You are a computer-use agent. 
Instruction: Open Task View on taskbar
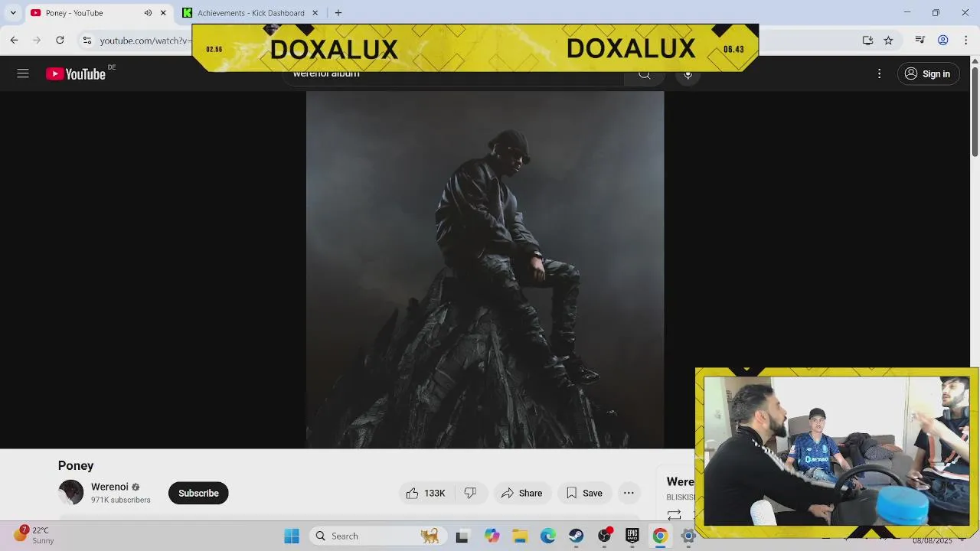462,536
